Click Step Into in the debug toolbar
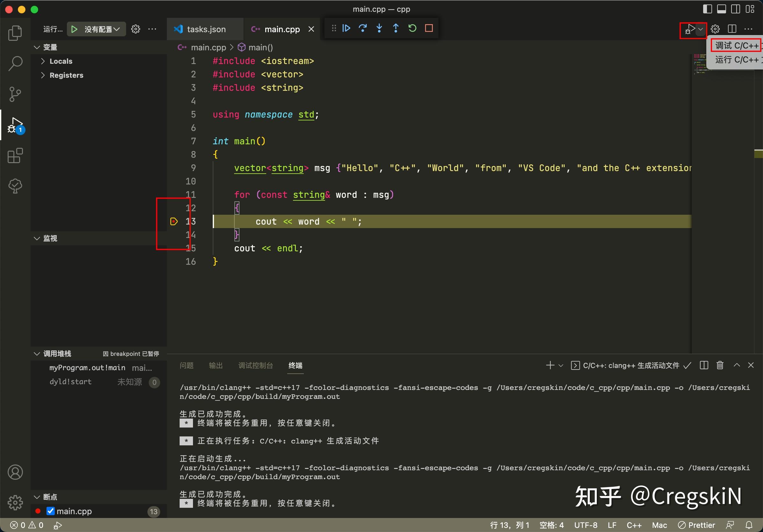The height and width of the screenshot is (532, 763). click(379, 28)
